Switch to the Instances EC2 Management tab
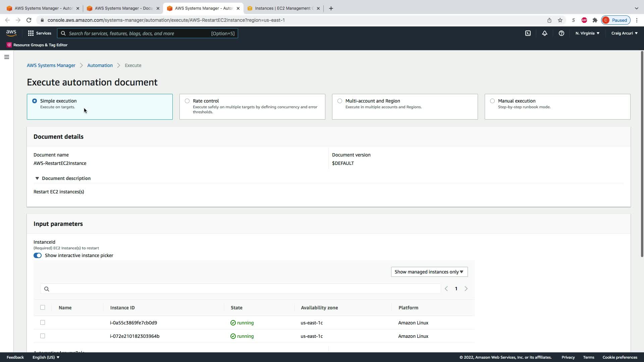The height and width of the screenshot is (362, 644). 283,8
